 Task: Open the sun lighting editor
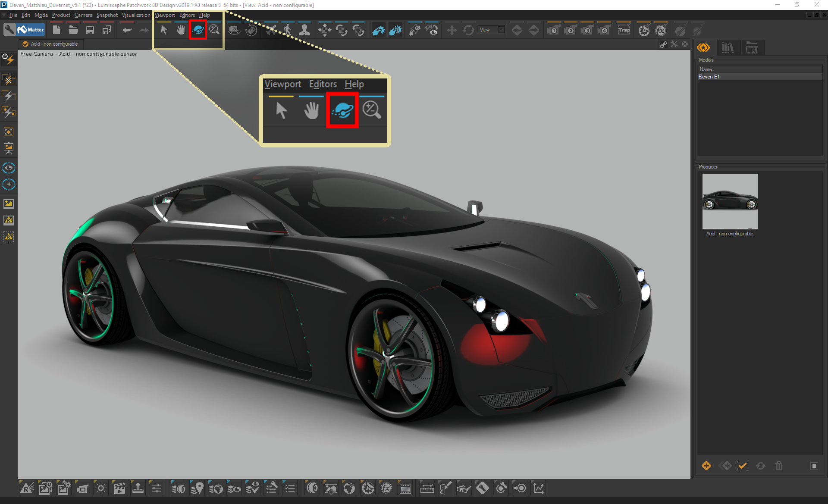[100, 488]
